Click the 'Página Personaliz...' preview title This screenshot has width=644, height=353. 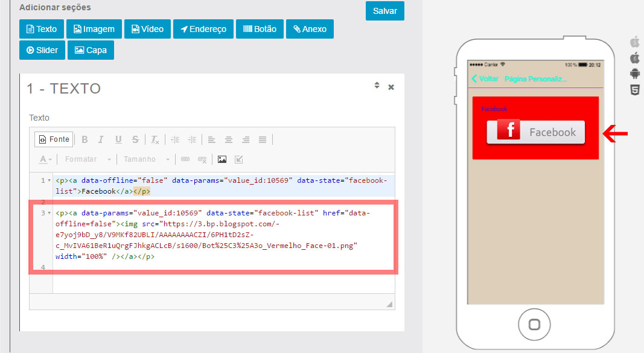[x=535, y=79]
